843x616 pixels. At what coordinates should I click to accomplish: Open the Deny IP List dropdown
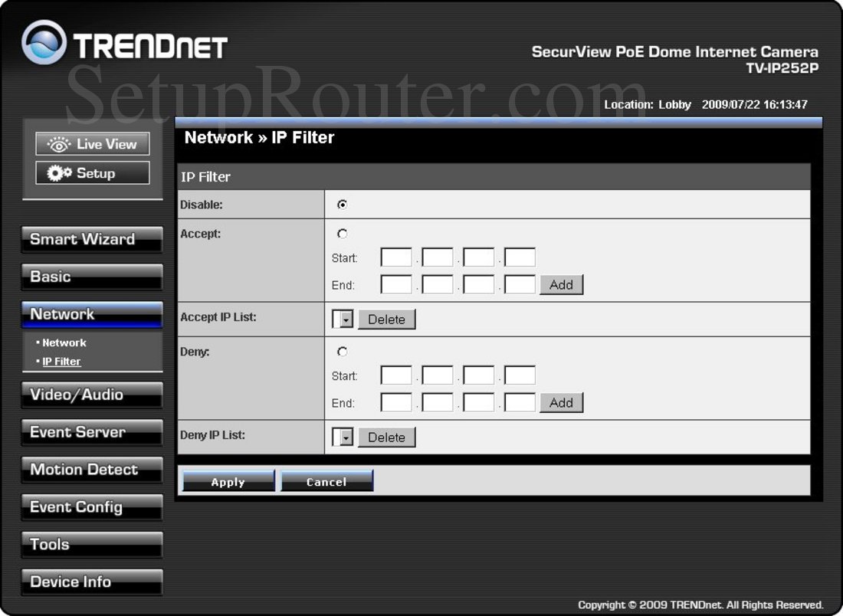coord(342,437)
